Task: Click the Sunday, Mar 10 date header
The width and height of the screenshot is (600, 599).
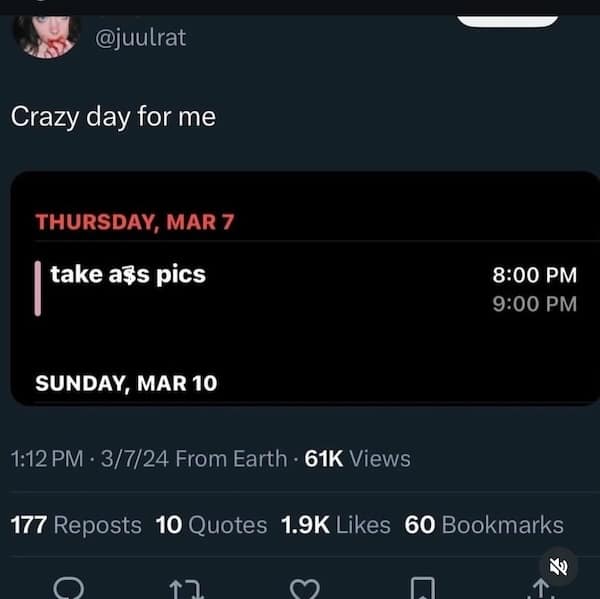Action: click(126, 383)
